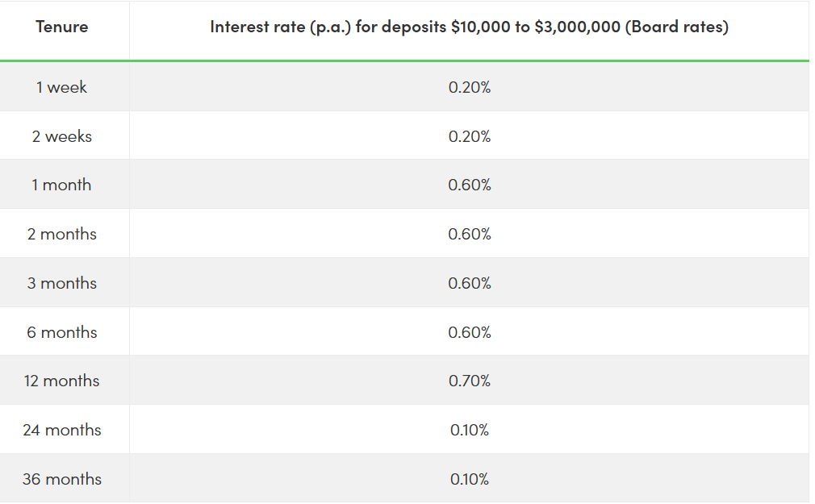Select the 0.10% rate for 36 months
815x504 pixels.
point(470,479)
